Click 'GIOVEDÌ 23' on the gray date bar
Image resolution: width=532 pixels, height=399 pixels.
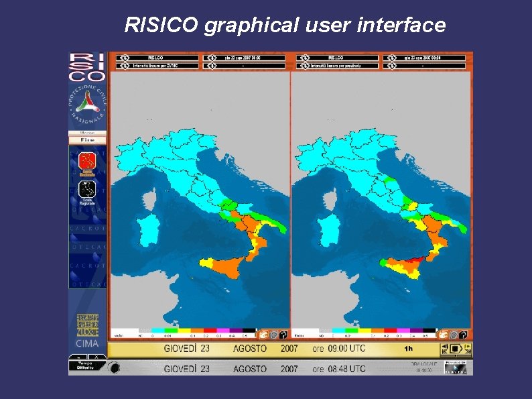pyautogui.click(x=187, y=369)
